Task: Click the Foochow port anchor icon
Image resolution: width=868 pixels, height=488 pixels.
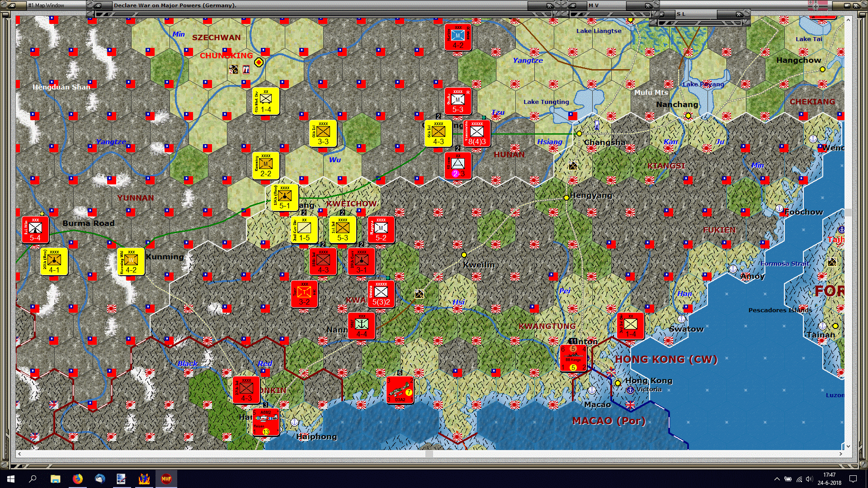Action: 779,208
